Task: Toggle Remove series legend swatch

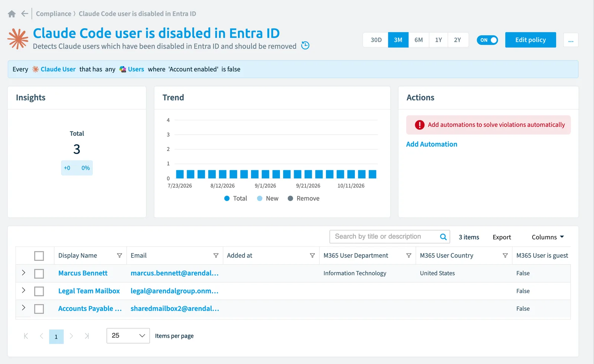Action: (290, 199)
